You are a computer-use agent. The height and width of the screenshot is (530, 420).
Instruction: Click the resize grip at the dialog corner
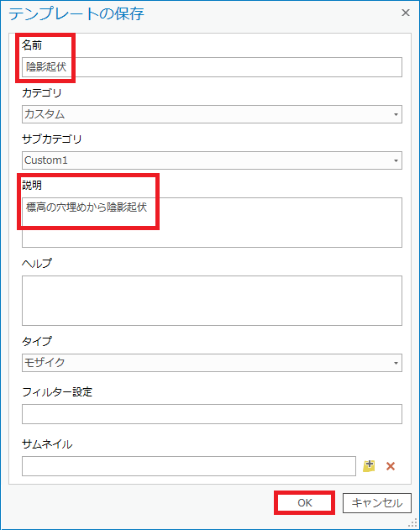tap(413, 523)
